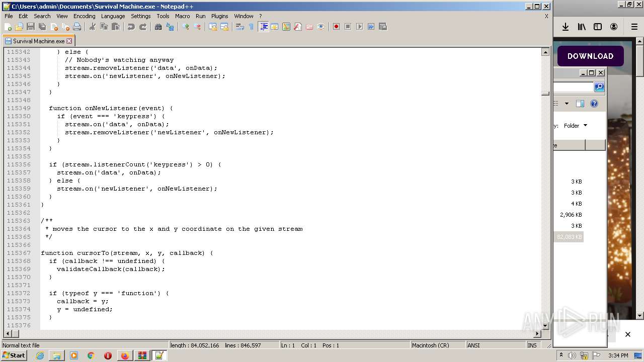Click the horizontal scrollbar right arrow
The width and height of the screenshot is (644, 362).
(x=537, y=333)
